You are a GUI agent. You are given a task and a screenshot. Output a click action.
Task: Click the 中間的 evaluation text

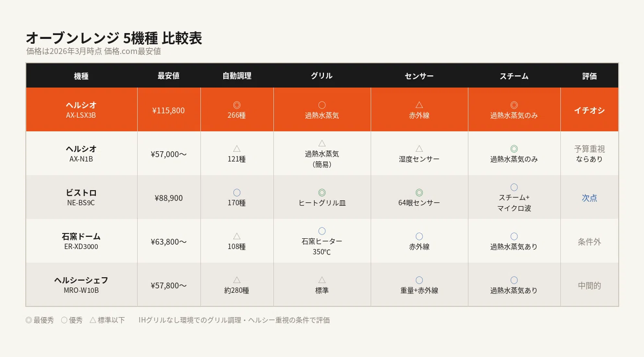click(x=590, y=286)
